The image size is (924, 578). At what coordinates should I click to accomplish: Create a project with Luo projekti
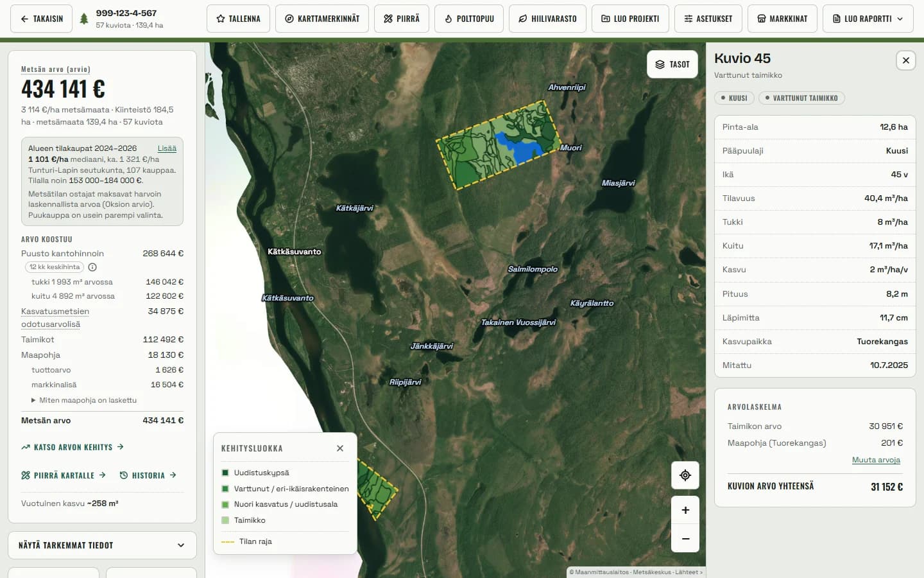pos(630,19)
